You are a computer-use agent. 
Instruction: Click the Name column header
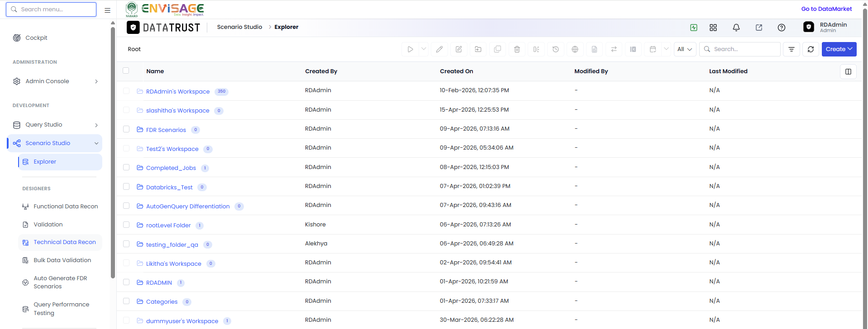155,71
